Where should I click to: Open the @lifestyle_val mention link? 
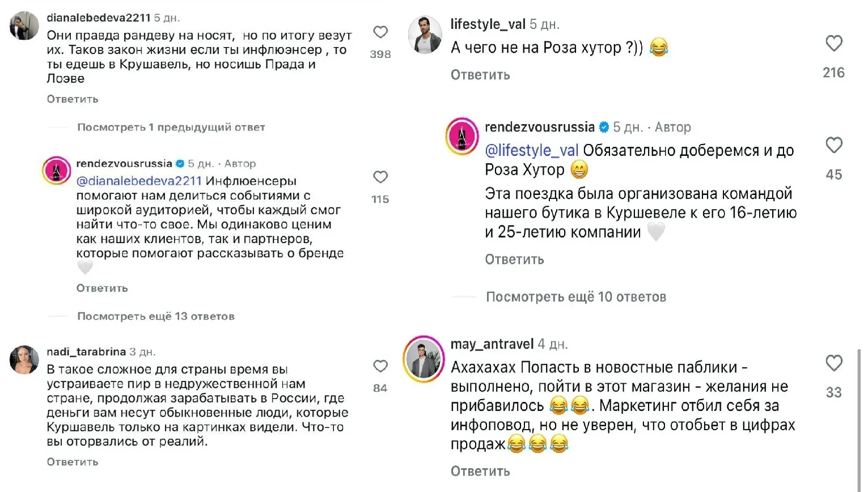click(x=531, y=151)
